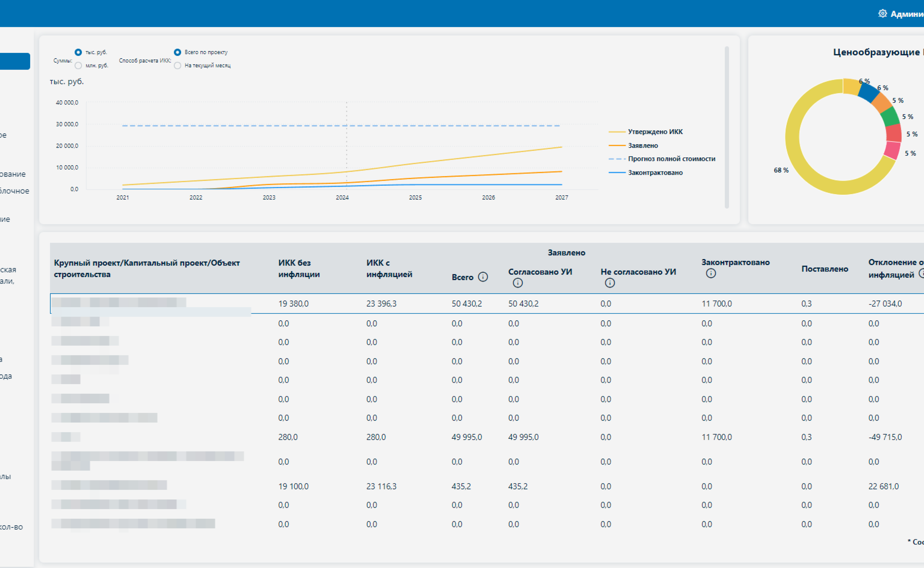Toggle Заявлено legend series
Image resolution: width=924 pixels, height=568 pixels.
pos(633,145)
